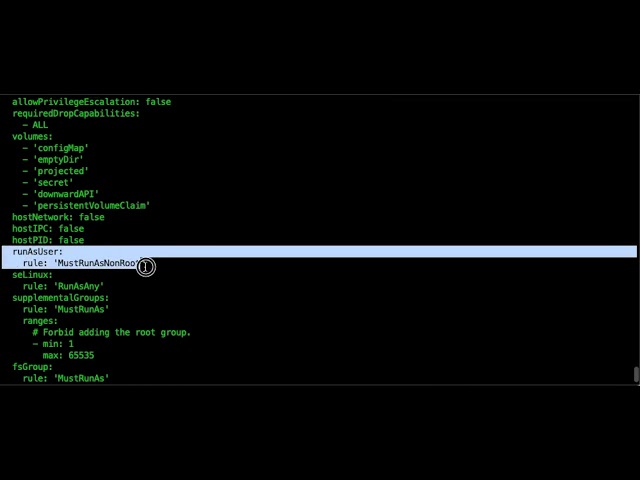Click the 'downwardAPI' volume entry
This screenshot has width=640, height=480.
pos(66,194)
